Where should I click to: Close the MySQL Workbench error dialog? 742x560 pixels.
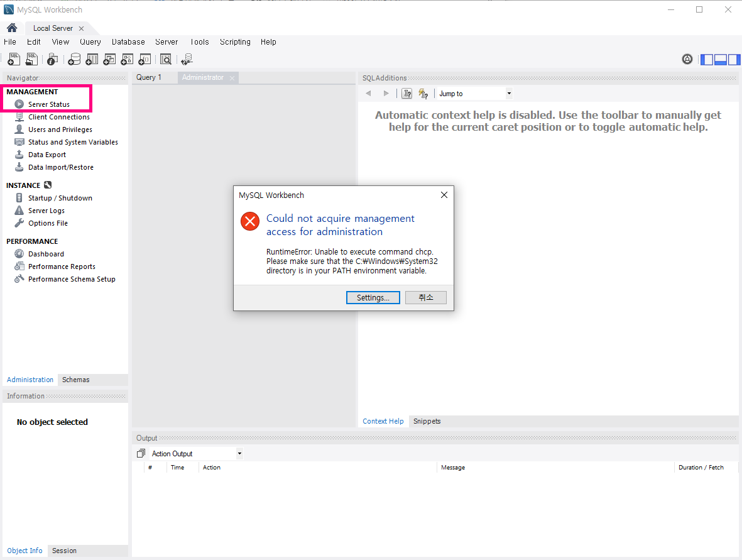pos(444,195)
